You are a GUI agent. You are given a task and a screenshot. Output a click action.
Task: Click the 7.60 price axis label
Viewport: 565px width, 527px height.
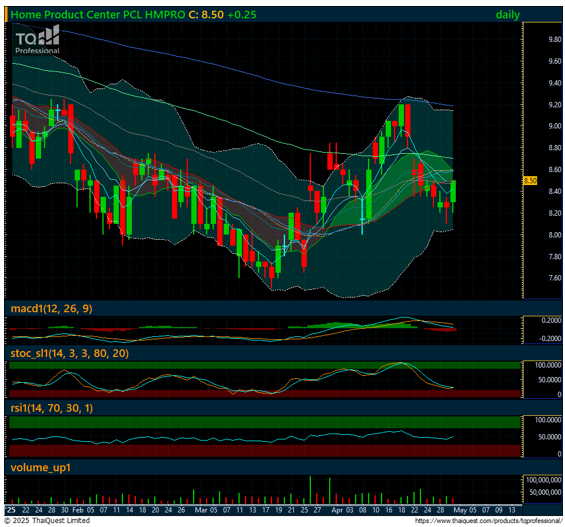coord(555,278)
